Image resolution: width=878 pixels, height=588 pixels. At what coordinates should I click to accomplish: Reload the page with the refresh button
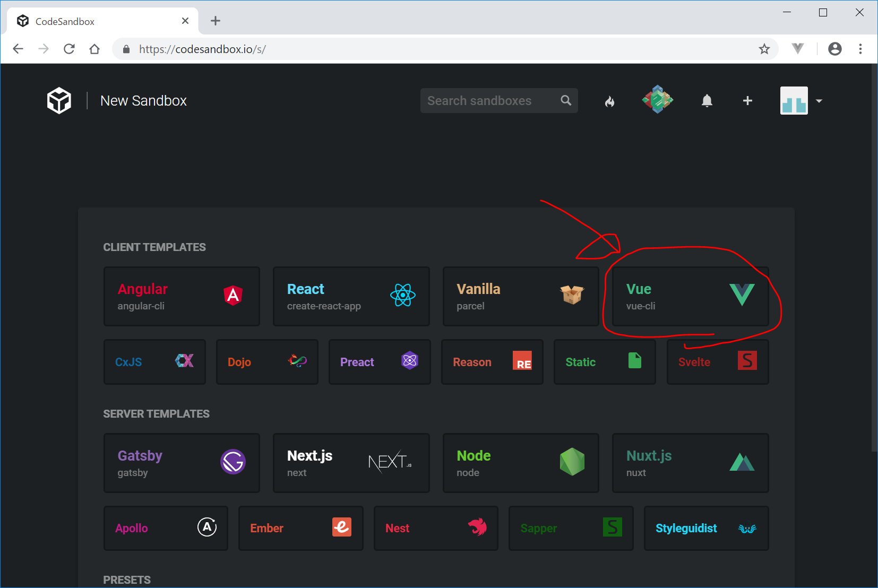69,49
